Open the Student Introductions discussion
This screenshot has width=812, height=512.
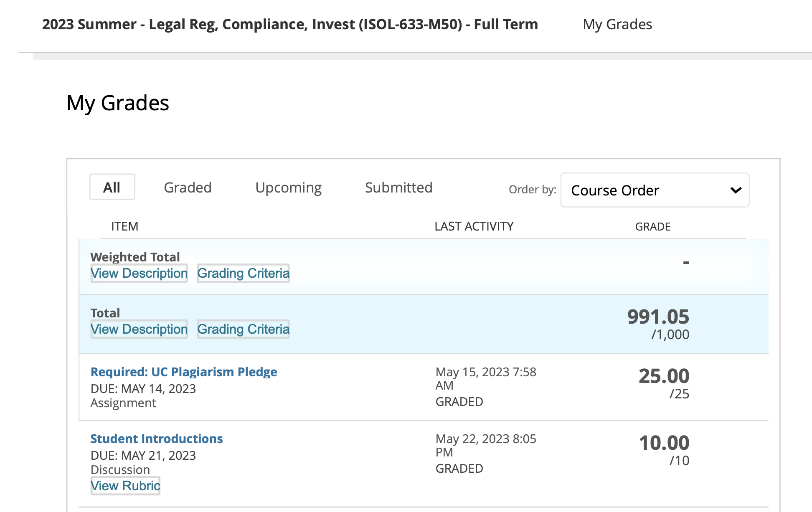click(x=157, y=438)
